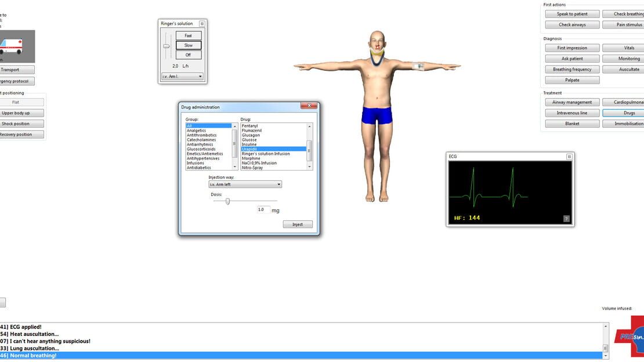This screenshot has height=362, width=644.
Task: Click Speak to patient button
Action: point(572,14)
